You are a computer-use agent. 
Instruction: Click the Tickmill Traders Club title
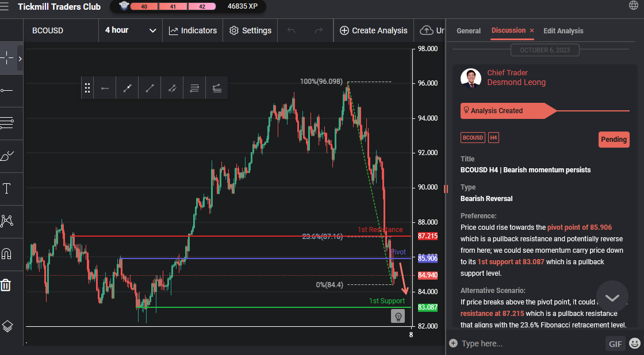click(59, 6)
